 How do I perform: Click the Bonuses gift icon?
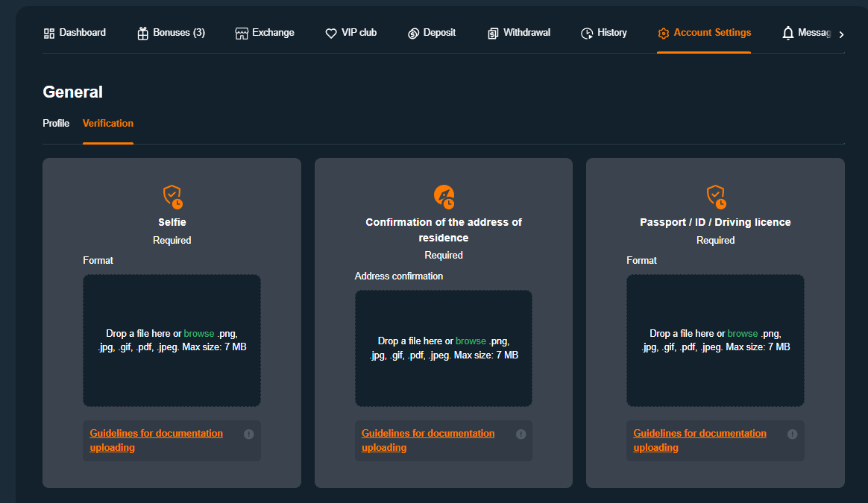(143, 34)
